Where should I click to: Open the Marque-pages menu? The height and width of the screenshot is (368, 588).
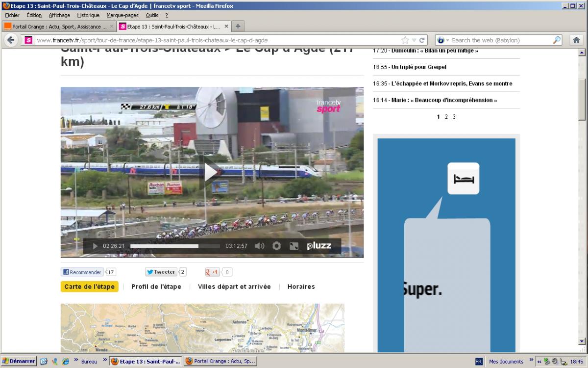coord(122,15)
